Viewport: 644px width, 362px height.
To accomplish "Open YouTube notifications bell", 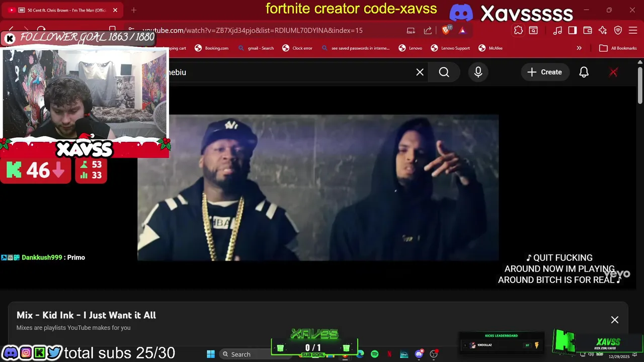I will (584, 72).
